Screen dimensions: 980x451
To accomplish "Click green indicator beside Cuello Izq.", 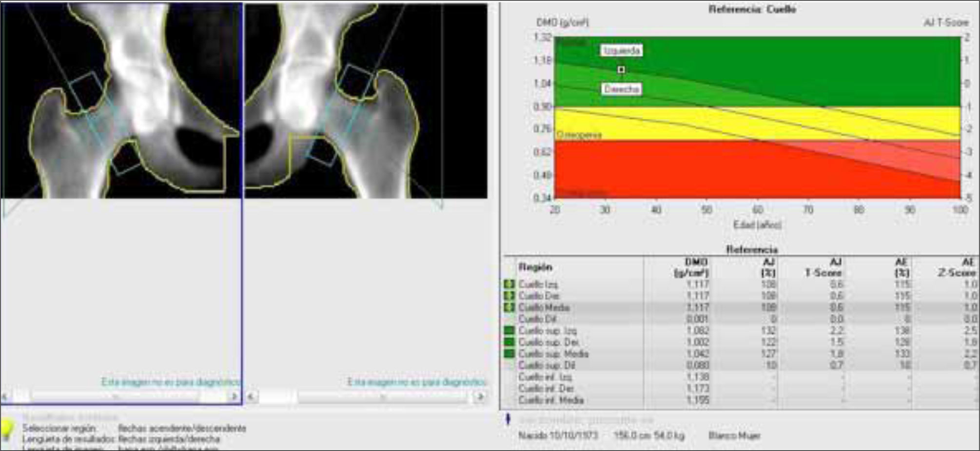I will 510,284.
